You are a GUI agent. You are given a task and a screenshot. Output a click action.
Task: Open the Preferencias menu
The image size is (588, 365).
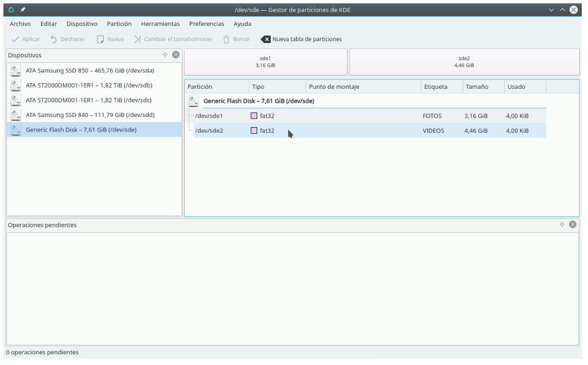point(207,24)
